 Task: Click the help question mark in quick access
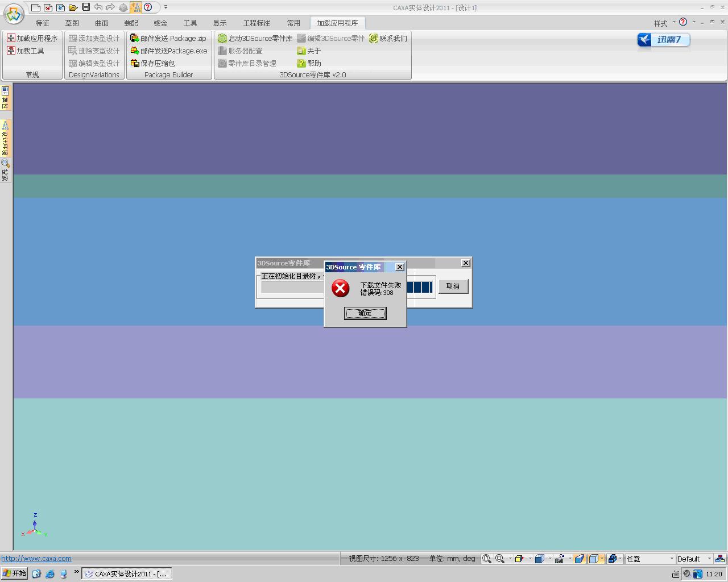148,7
